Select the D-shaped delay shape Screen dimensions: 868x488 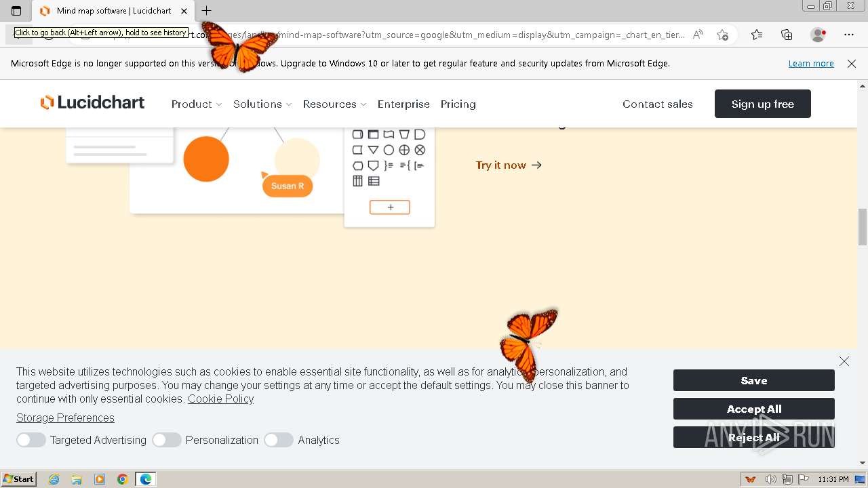pos(420,134)
